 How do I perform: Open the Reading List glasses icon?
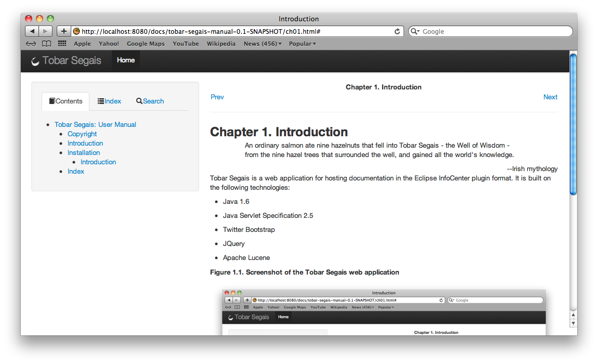coord(31,44)
